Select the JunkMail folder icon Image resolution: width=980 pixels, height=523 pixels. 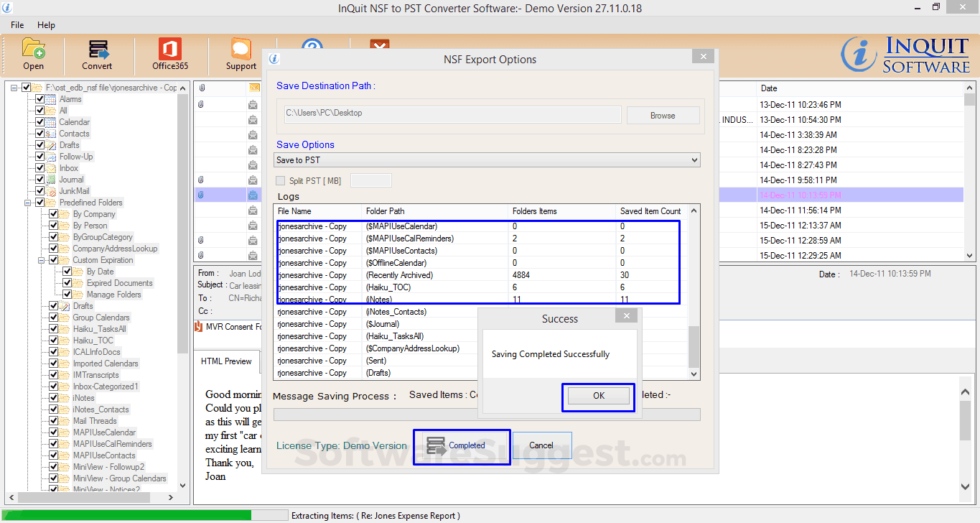coord(51,191)
